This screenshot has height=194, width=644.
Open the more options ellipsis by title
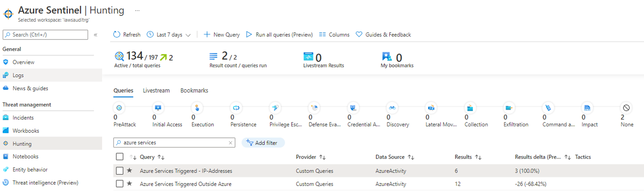tap(137, 11)
